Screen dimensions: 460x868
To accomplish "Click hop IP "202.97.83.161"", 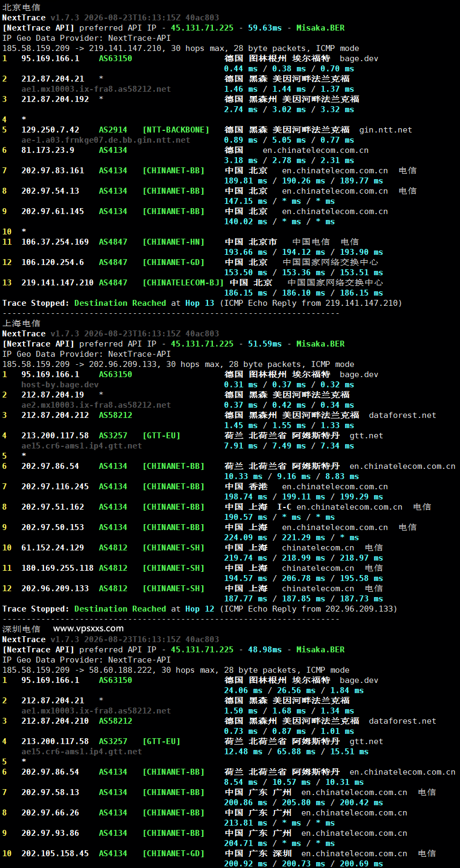I will (53, 171).
